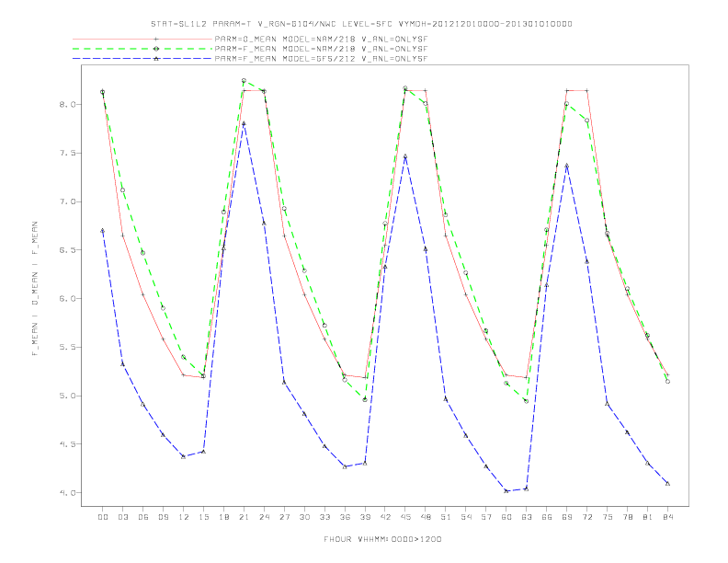Screen dimensions: 728x563
Task: Click the x-axis label FHOUR VHHMM:0000>1200
Action: pyautogui.click(x=382, y=539)
